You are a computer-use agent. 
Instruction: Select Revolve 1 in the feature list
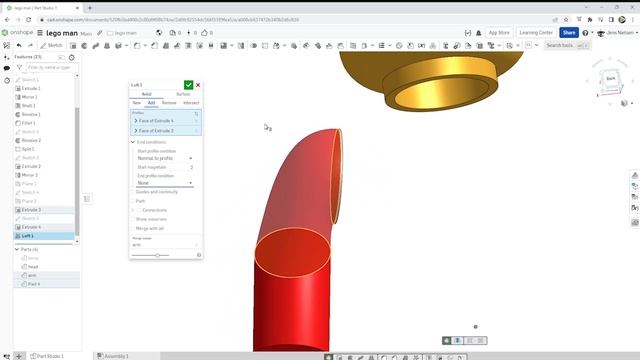31,115
